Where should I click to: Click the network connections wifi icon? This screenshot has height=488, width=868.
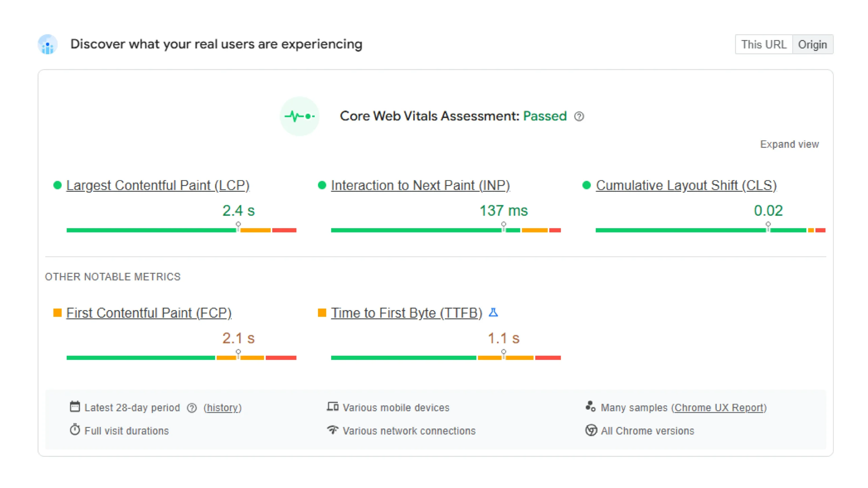333,430
